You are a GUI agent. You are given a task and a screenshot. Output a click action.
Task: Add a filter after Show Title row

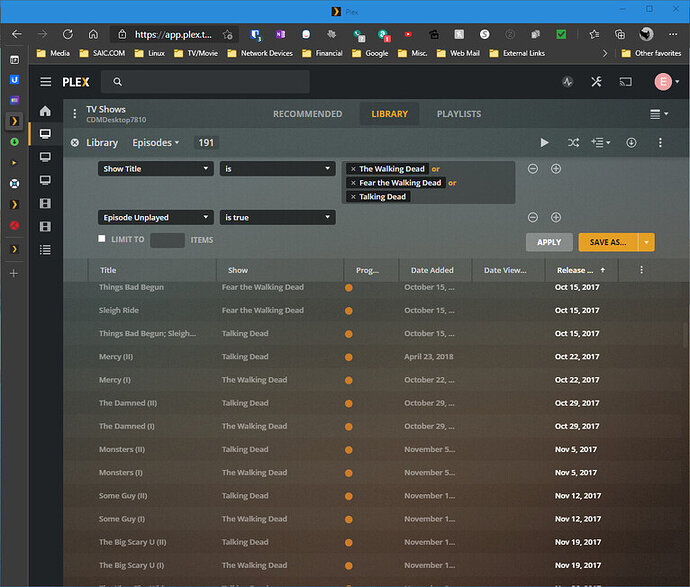click(556, 169)
